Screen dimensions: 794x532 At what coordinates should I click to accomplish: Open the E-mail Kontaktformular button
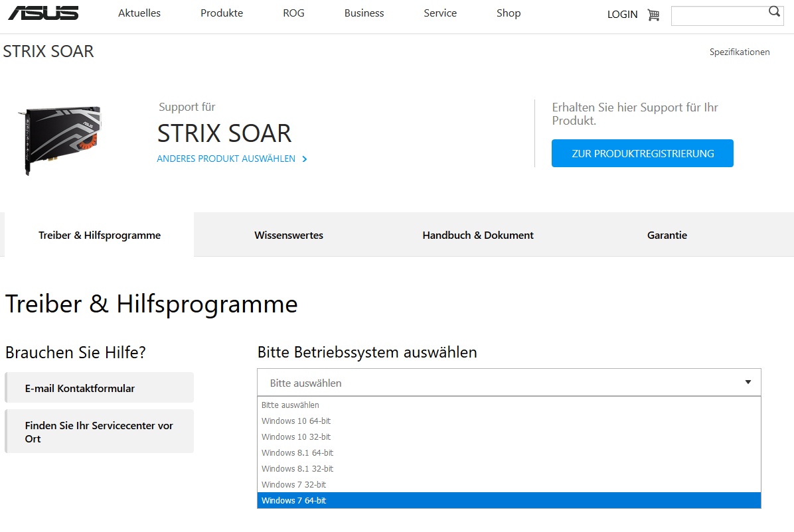(x=100, y=388)
